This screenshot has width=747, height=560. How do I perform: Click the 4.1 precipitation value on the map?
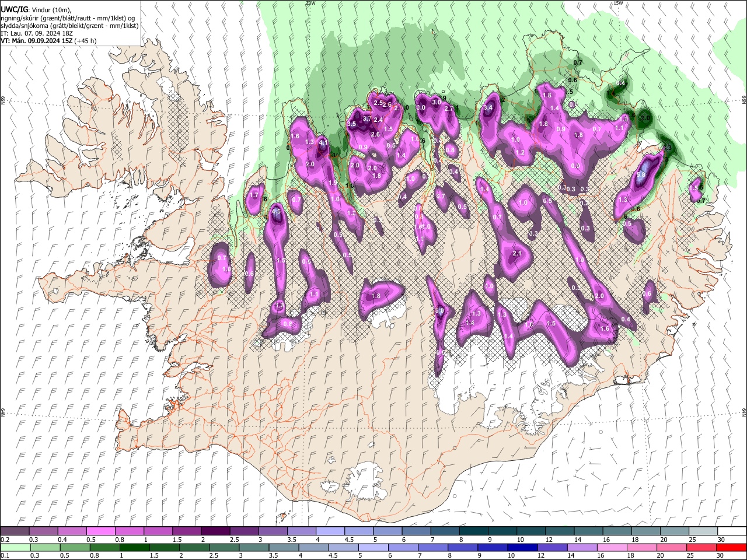click(323, 142)
